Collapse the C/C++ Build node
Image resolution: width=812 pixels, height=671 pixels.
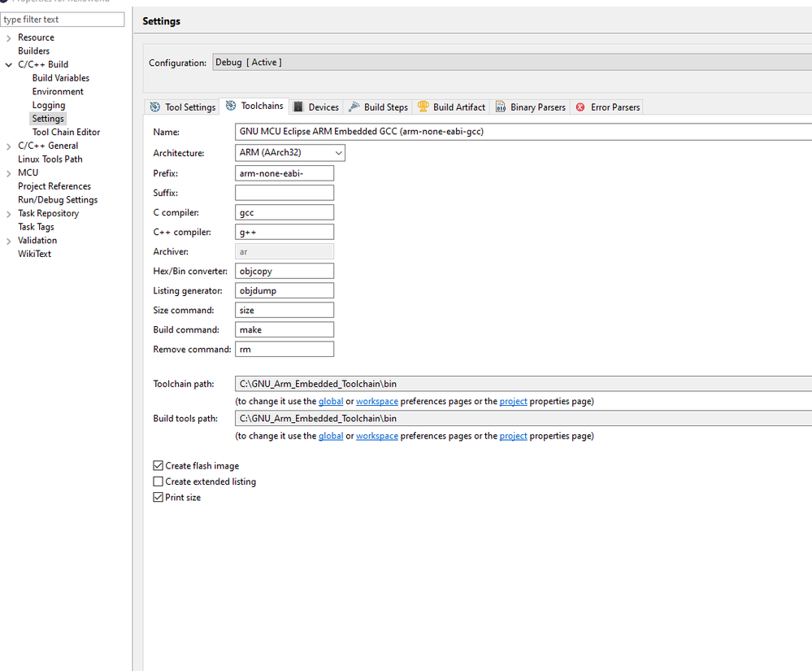click(x=9, y=65)
